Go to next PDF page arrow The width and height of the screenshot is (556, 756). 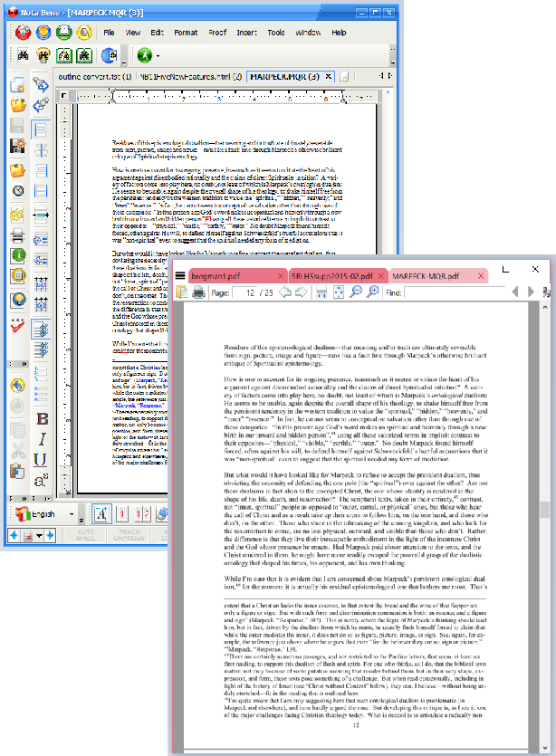302,292
